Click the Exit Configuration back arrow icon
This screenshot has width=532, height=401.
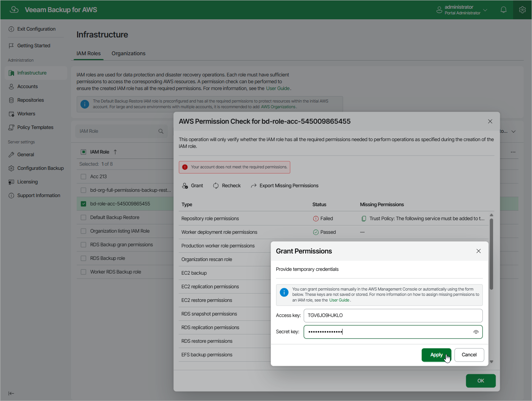(11, 29)
